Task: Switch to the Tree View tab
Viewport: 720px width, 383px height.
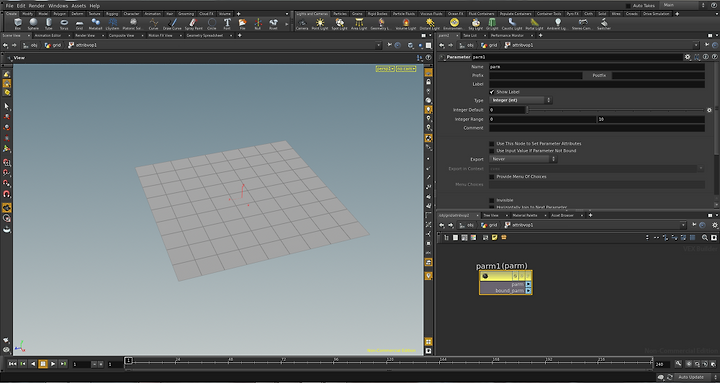Action: [x=491, y=215]
